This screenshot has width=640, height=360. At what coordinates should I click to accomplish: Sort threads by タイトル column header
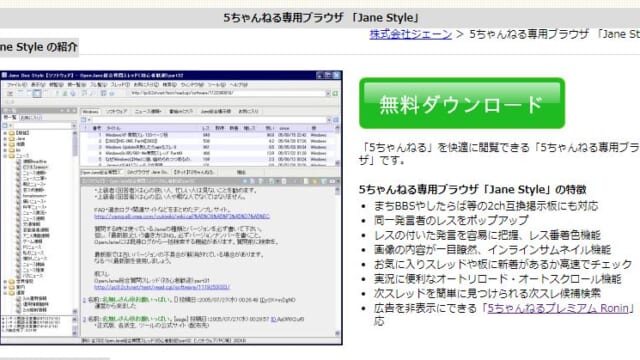pyautogui.click(x=113, y=128)
